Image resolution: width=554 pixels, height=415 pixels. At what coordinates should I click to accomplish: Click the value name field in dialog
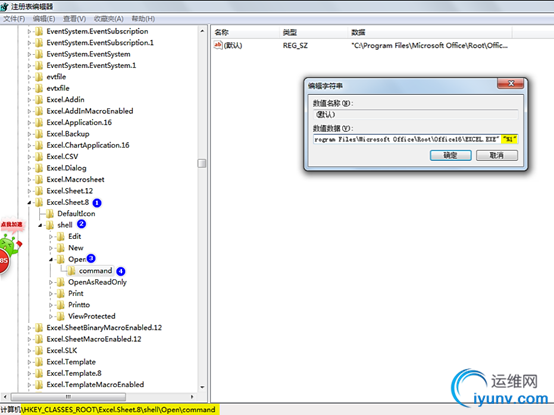tap(416, 114)
